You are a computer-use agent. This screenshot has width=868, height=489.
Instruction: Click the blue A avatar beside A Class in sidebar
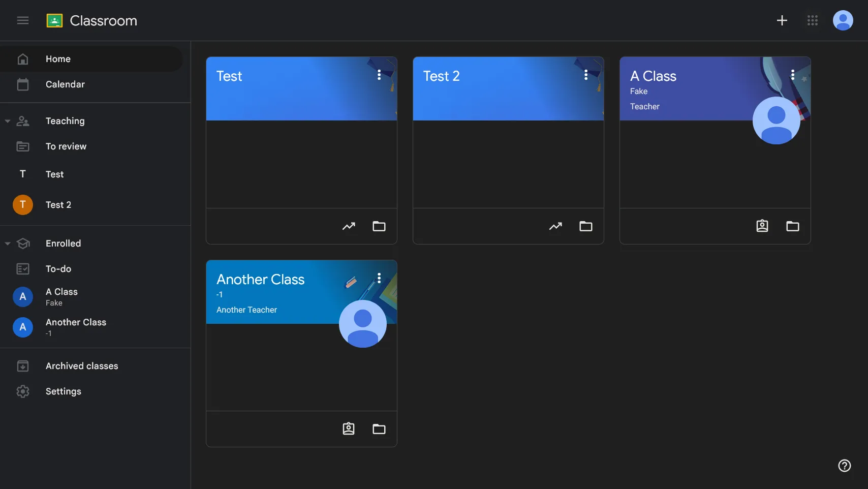point(23,297)
